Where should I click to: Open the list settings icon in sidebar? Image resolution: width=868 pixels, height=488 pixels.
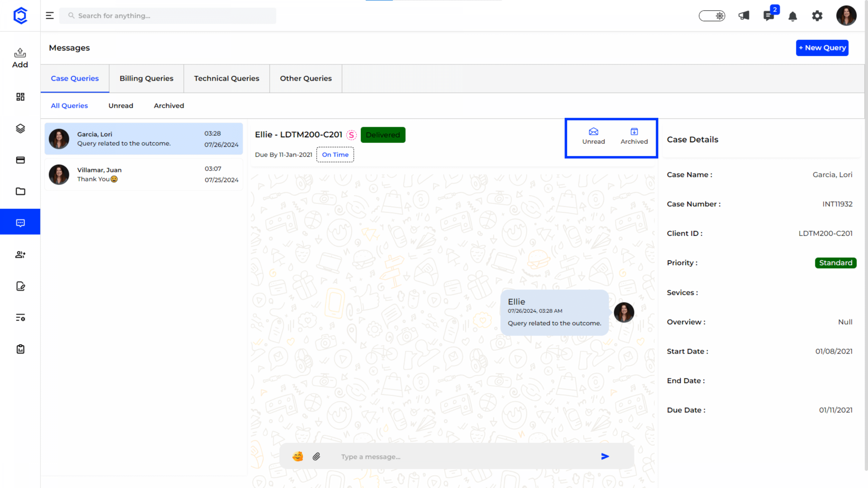tap(20, 318)
